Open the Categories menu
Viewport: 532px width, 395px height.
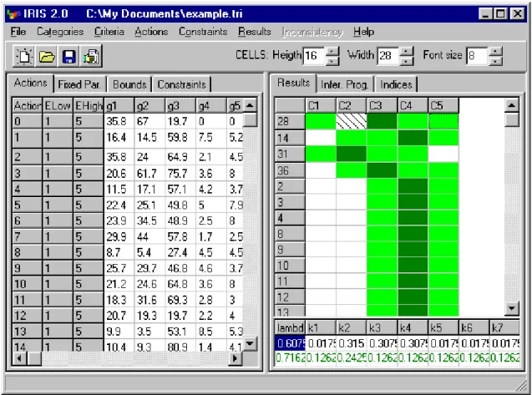pyautogui.click(x=60, y=32)
